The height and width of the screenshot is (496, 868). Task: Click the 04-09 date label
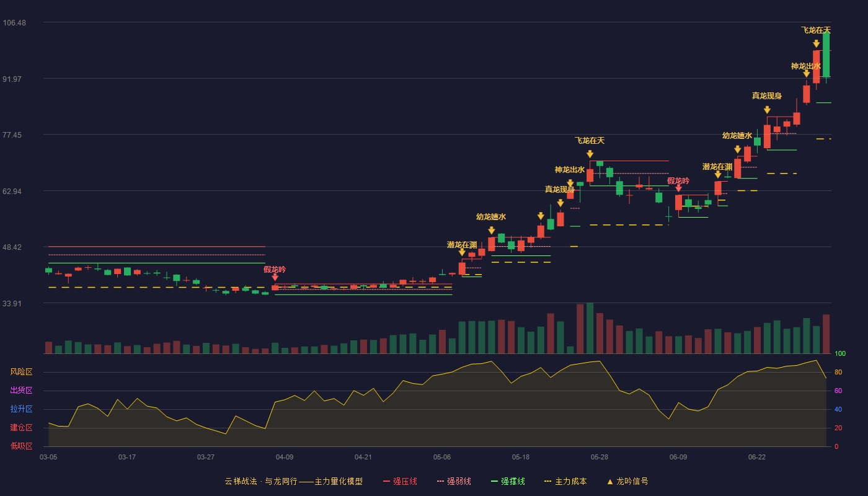[x=285, y=457]
